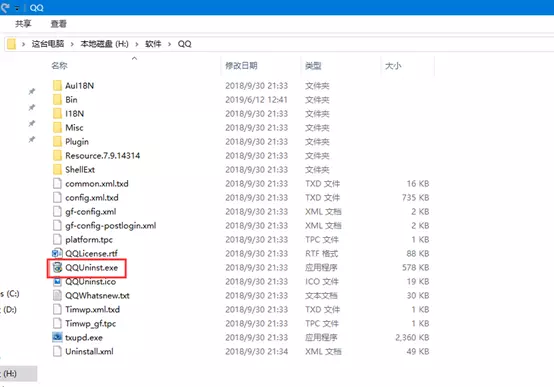Select the gf-config.xml file icon
Image resolution: width=554 pixels, height=387 pixels.
[57, 212]
